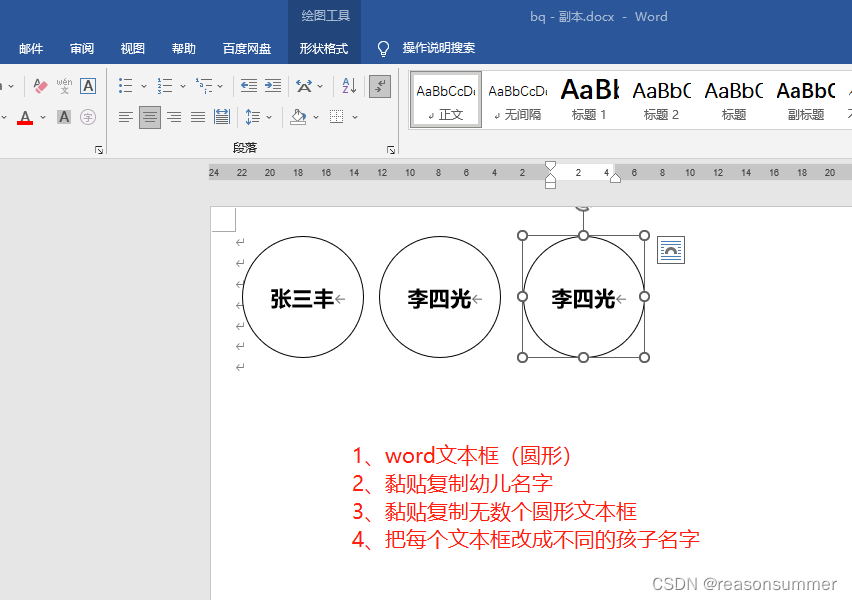This screenshot has height=600, width=852.
Task: Open the 视图 ribbon tab
Action: (134, 47)
